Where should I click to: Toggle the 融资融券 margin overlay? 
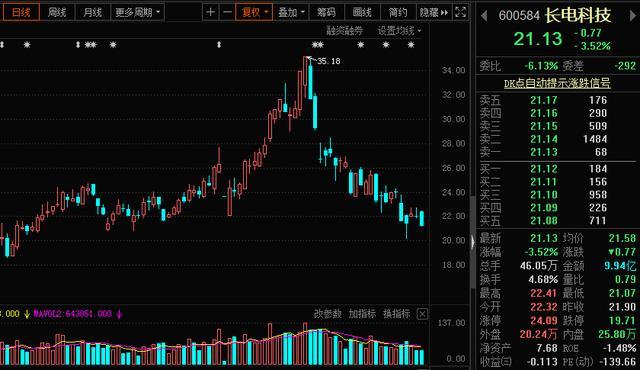pos(344,31)
